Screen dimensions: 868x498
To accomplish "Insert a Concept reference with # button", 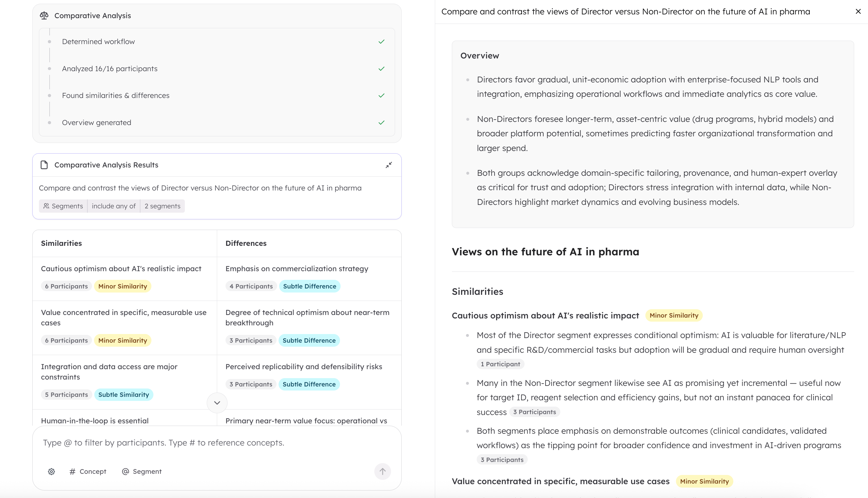I will coord(88,471).
